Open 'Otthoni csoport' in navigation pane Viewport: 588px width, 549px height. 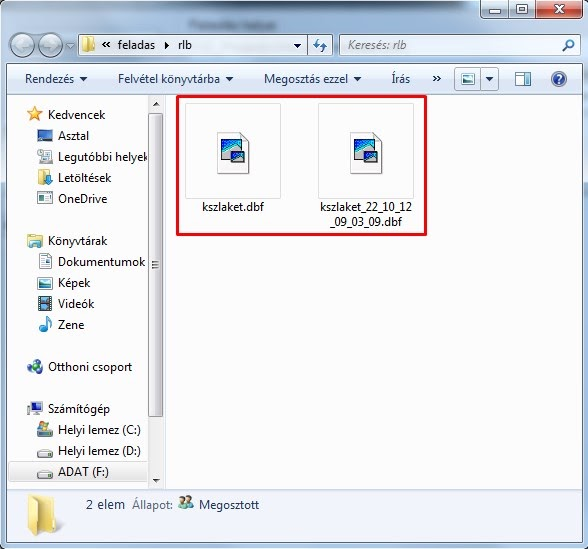[90, 367]
